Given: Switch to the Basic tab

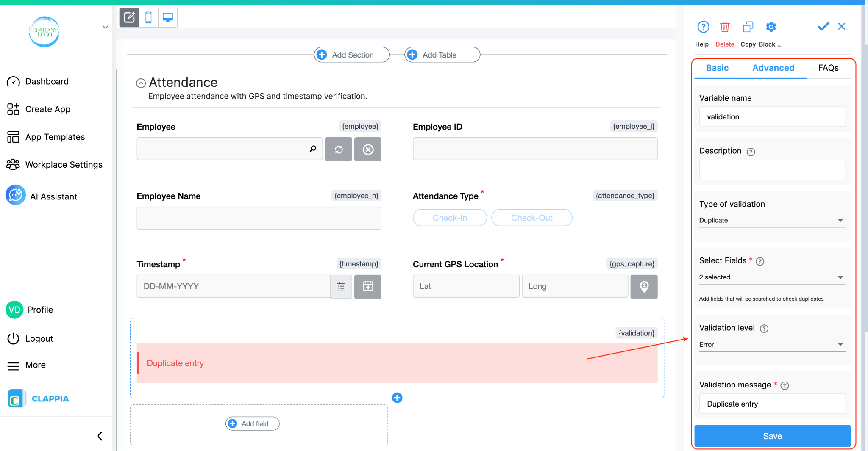Looking at the screenshot, I should point(717,68).
